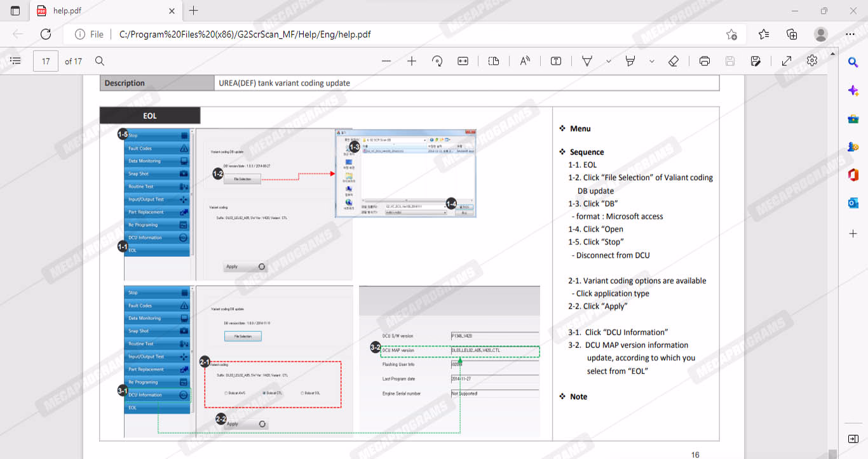Zoom in using the plus icon

[x=412, y=61]
